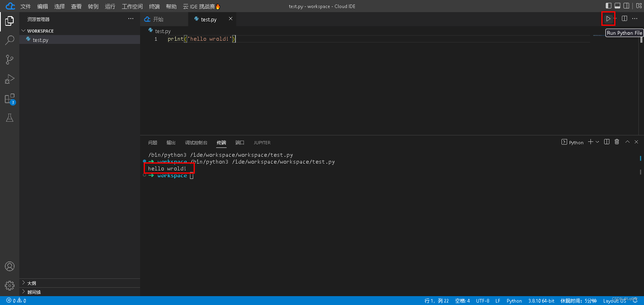Viewport: 644px width, 305px height.
Task: Open the 工作空间 menu
Action: pyautogui.click(x=132, y=6)
